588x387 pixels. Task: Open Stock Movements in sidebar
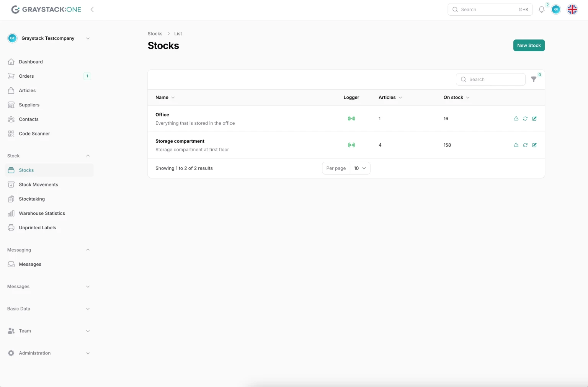38,185
